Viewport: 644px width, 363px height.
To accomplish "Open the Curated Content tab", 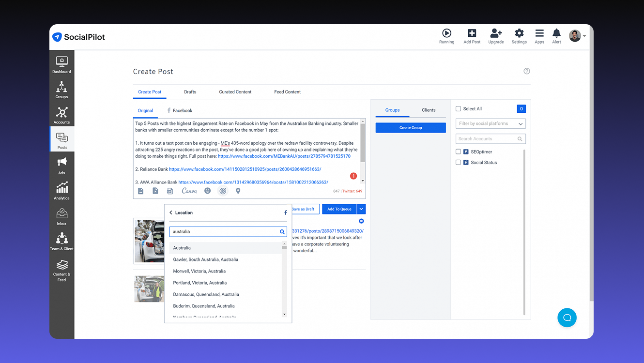I will tap(235, 92).
